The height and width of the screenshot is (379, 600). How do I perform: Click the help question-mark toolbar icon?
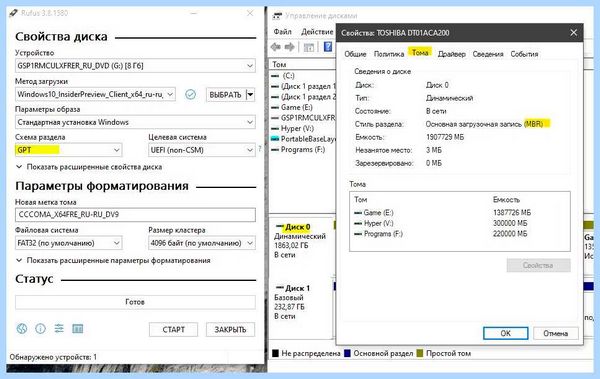tap(328, 47)
